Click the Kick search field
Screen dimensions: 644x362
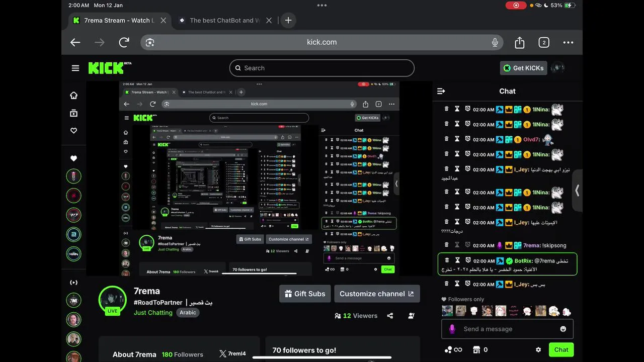click(x=322, y=68)
